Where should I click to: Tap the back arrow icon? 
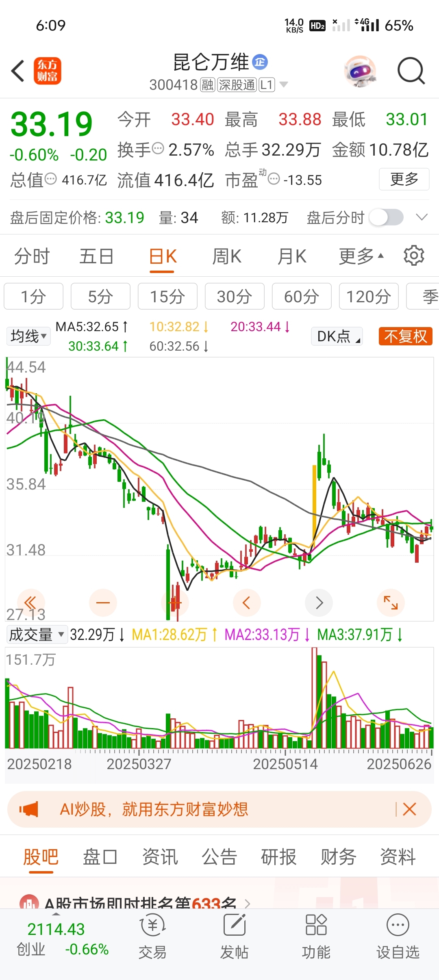point(18,71)
